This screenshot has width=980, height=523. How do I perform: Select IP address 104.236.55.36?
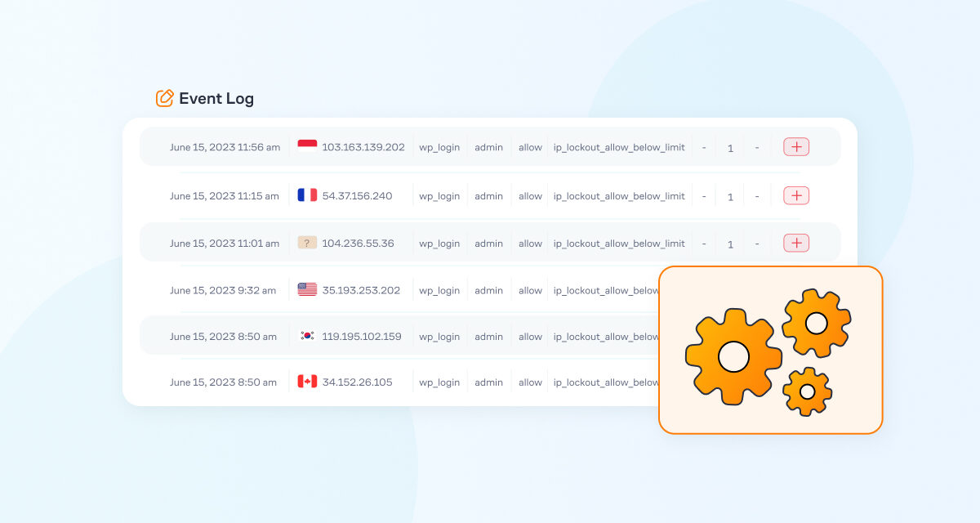[x=358, y=244]
